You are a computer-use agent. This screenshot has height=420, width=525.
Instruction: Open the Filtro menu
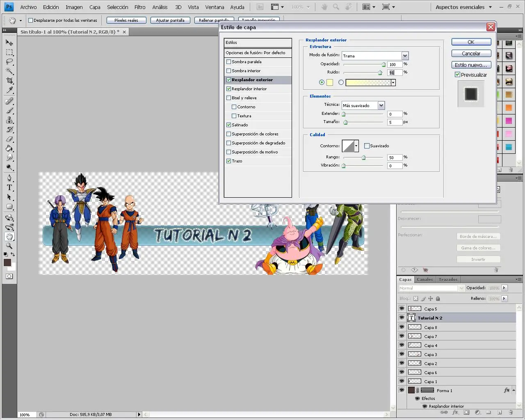tap(140, 7)
